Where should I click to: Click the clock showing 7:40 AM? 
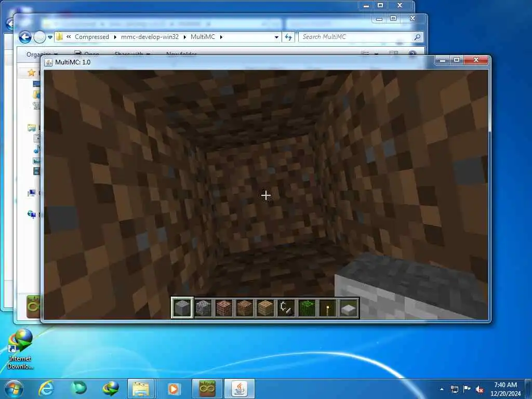[x=506, y=385]
